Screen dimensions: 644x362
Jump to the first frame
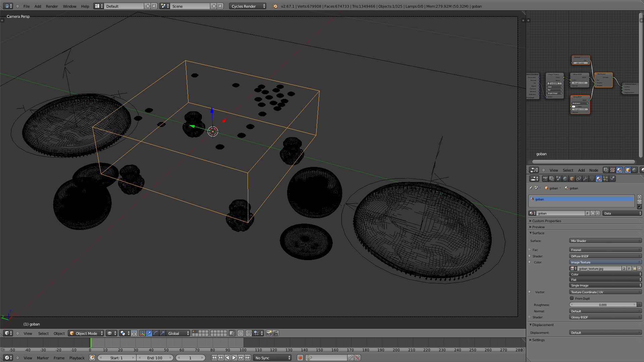214,358
